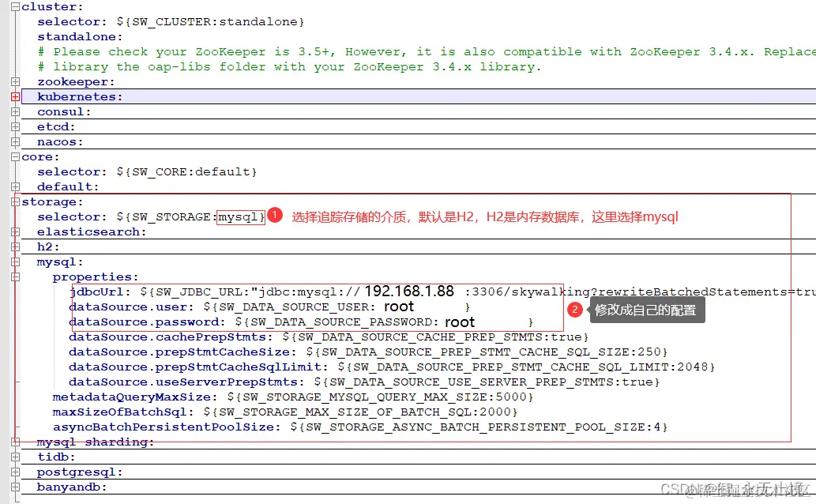Toggle the properties block fold marker
This screenshot has height=504, width=816.
(x=16, y=277)
